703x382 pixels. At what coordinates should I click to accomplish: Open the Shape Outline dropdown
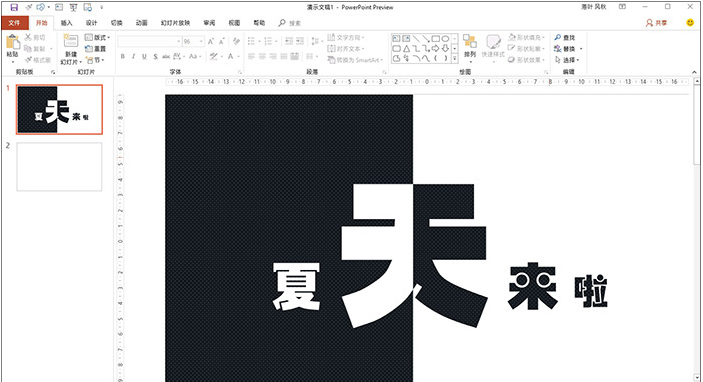(x=526, y=48)
